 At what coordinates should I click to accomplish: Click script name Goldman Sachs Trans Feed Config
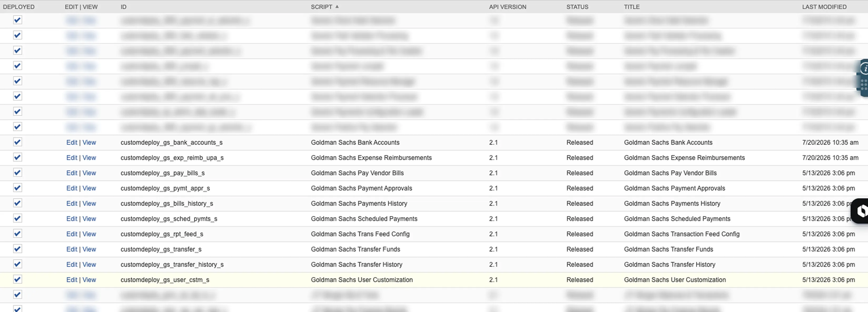tap(360, 234)
